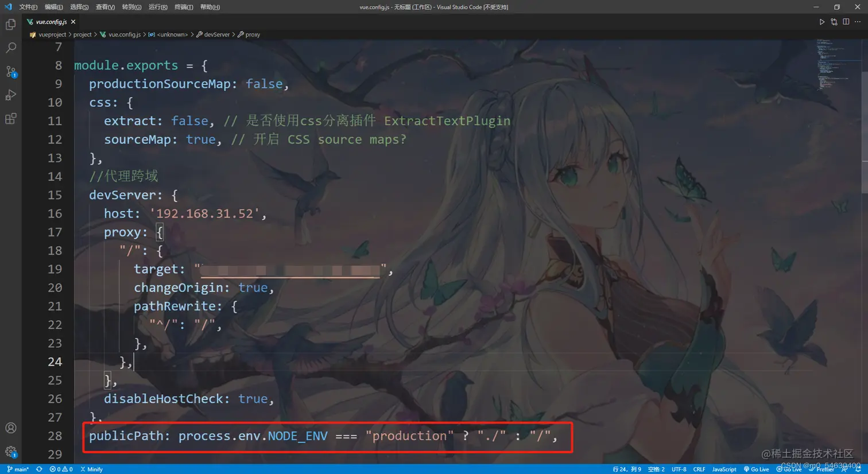Change end of line sequence CRLF
868x474 pixels.
699,469
